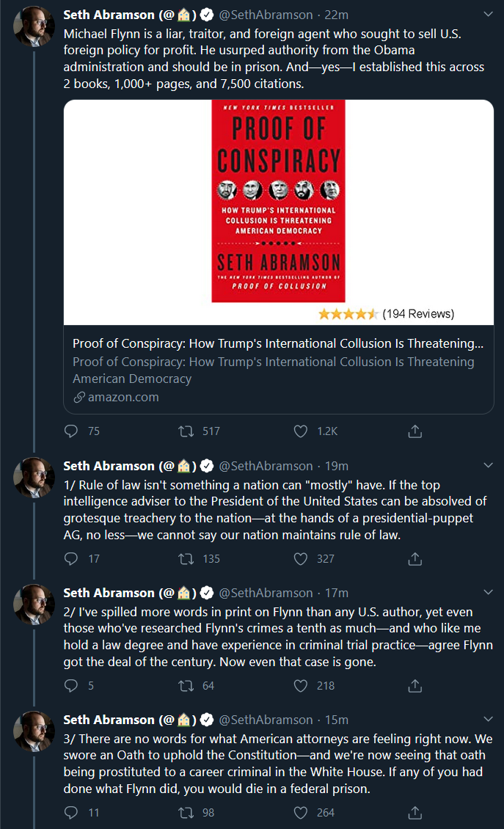The image size is (504, 829).
Task: Open the more menu on the 22m tweet
Action: [x=488, y=14]
